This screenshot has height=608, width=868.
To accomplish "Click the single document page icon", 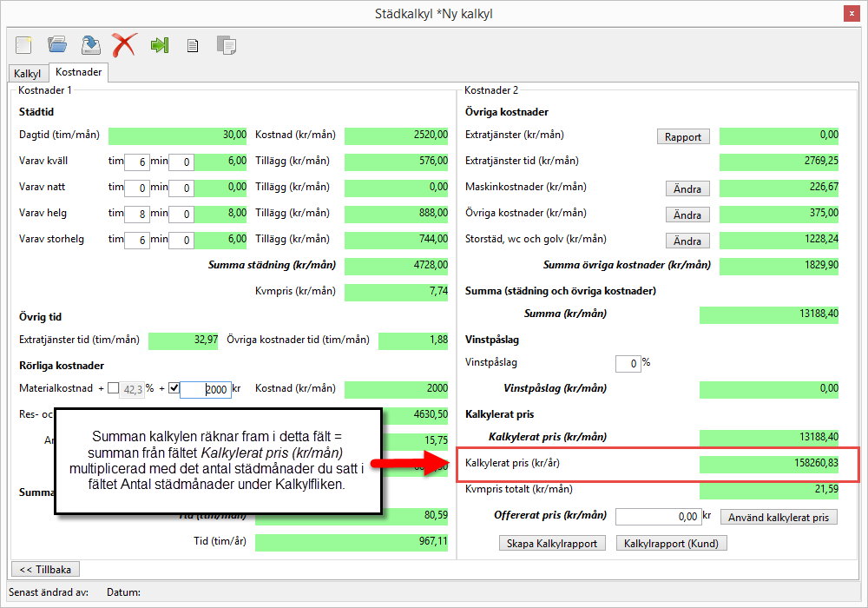I will tap(193, 46).
